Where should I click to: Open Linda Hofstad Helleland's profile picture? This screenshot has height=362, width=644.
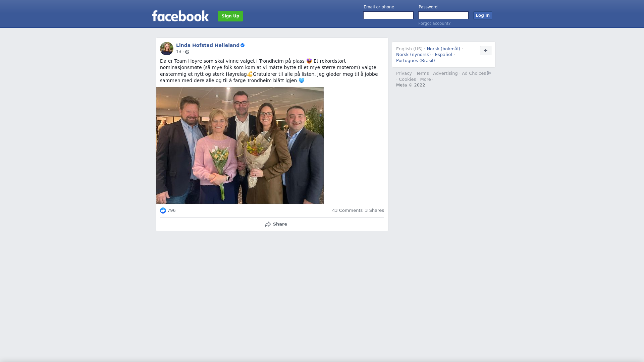167,49
